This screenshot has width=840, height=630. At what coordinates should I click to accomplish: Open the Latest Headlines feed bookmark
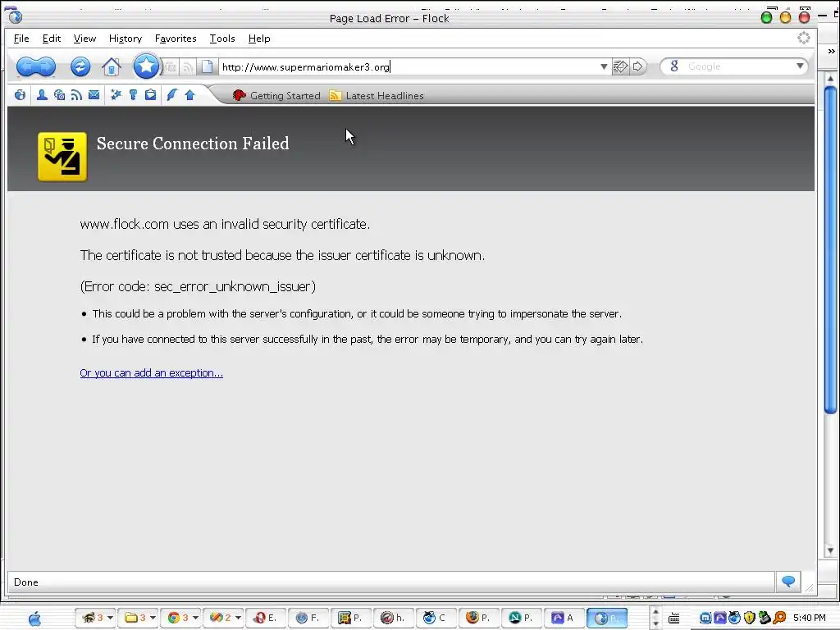(376, 95)
